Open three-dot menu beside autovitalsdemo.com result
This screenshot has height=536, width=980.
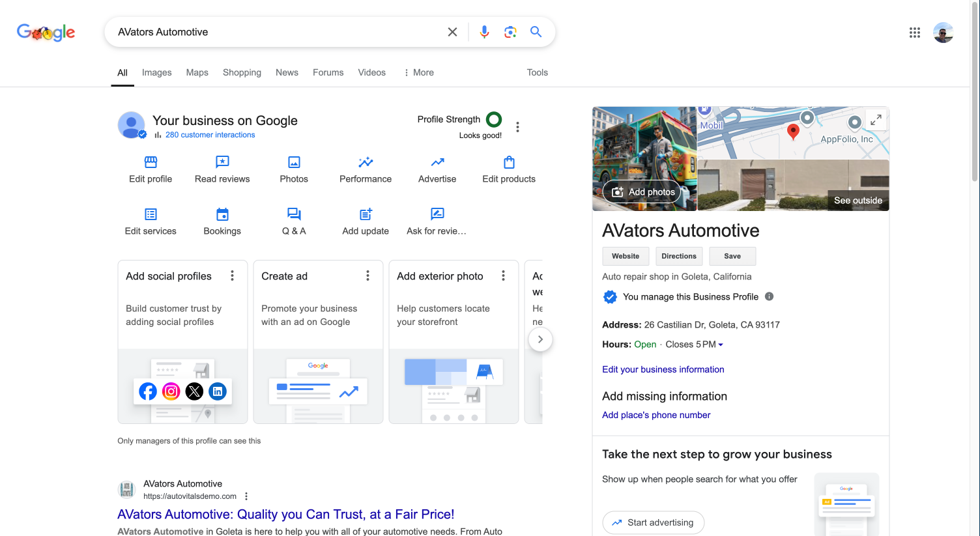[246, 496]
